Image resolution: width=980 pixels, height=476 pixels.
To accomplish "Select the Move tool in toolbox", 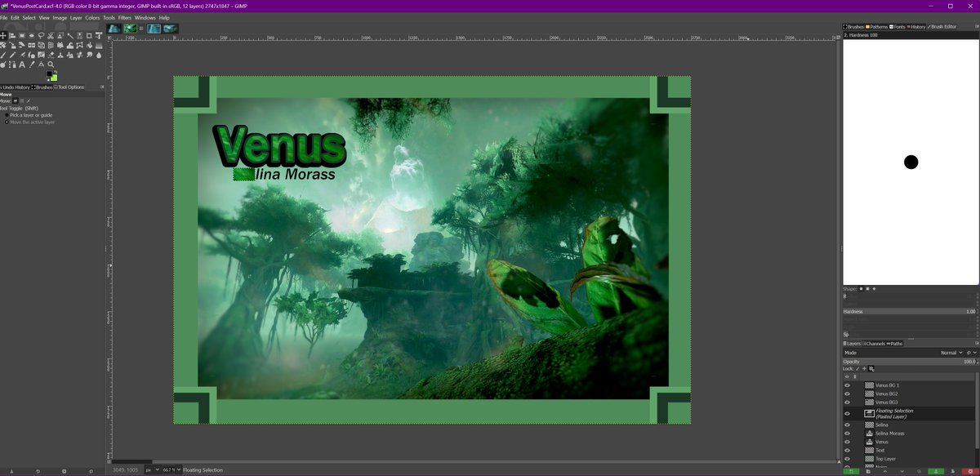I will (x=3, y=36).
